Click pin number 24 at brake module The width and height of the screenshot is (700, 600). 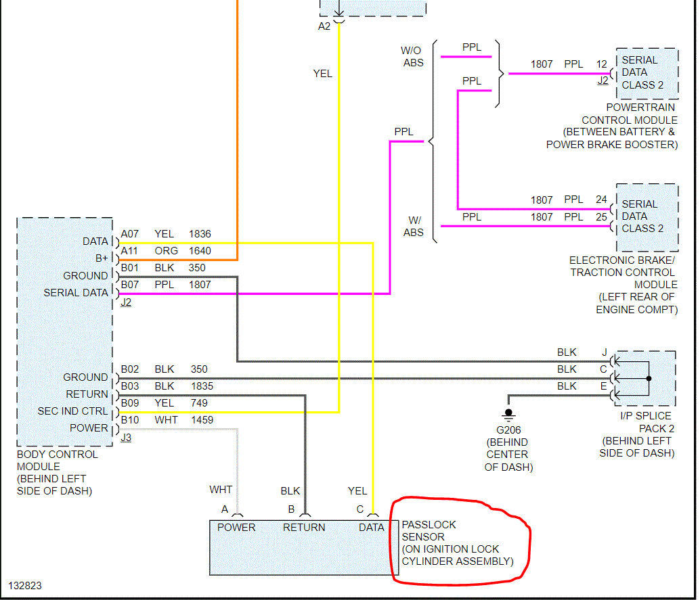[x=601, y=199]
